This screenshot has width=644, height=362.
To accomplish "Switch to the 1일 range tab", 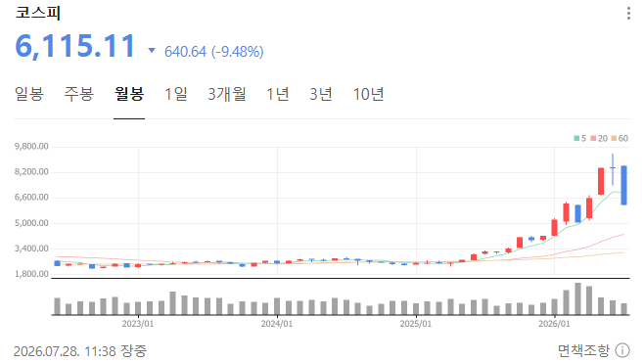I will click(x=176, y=94).
